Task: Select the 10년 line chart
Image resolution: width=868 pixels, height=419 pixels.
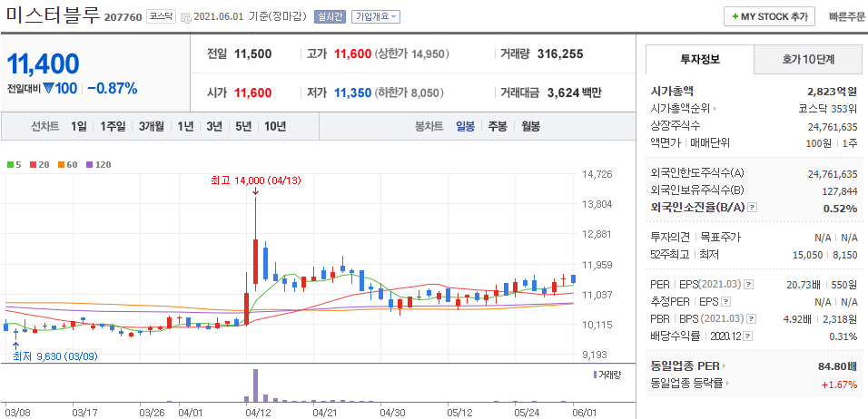Action: [275, 126]
